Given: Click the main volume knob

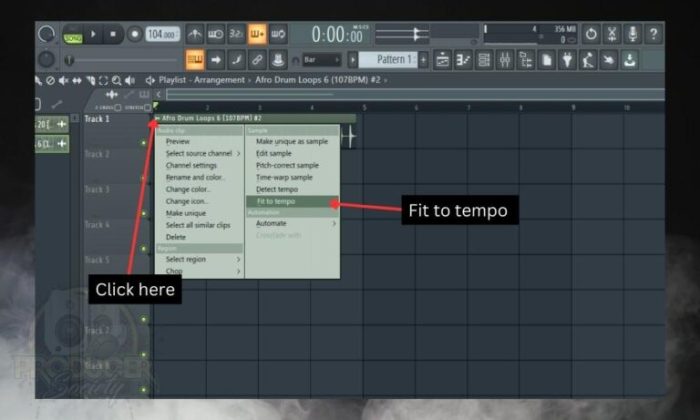Looking at the screenshot, I should click(x=46, y=34).
